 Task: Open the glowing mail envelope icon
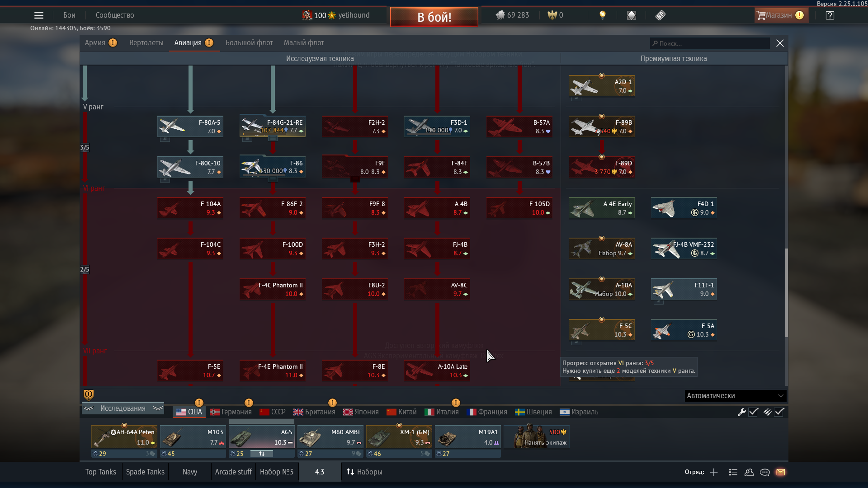pyautogui.click(x=781, y=472)
